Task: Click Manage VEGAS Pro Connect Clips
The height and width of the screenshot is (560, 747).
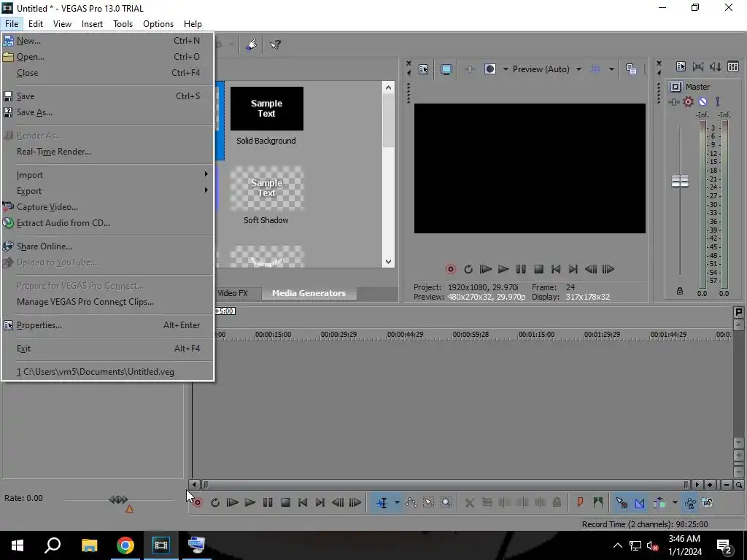Action: pos(108,302)
